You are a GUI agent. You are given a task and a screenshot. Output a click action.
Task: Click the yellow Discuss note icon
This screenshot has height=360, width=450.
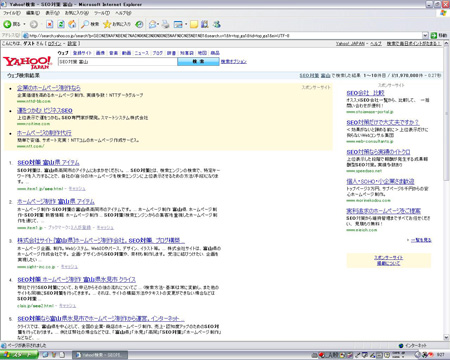coord(194,24)
